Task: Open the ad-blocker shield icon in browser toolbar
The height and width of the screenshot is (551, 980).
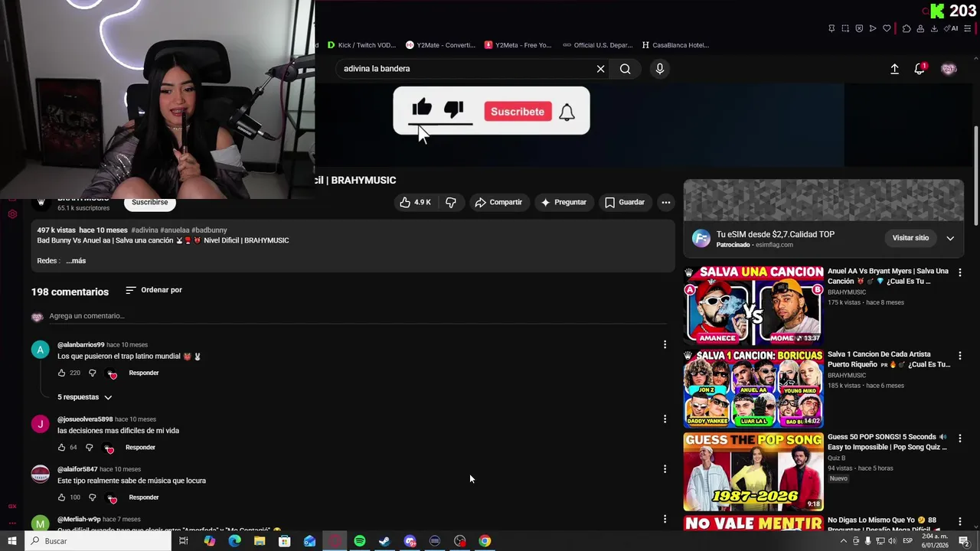Action: pos(859,28)
